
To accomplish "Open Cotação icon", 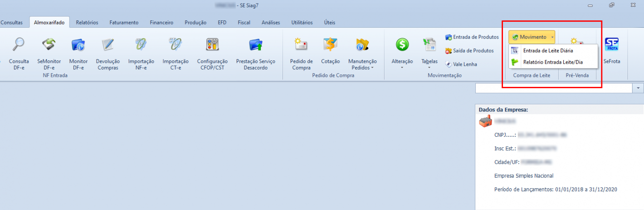I will [x=330, y=45].
